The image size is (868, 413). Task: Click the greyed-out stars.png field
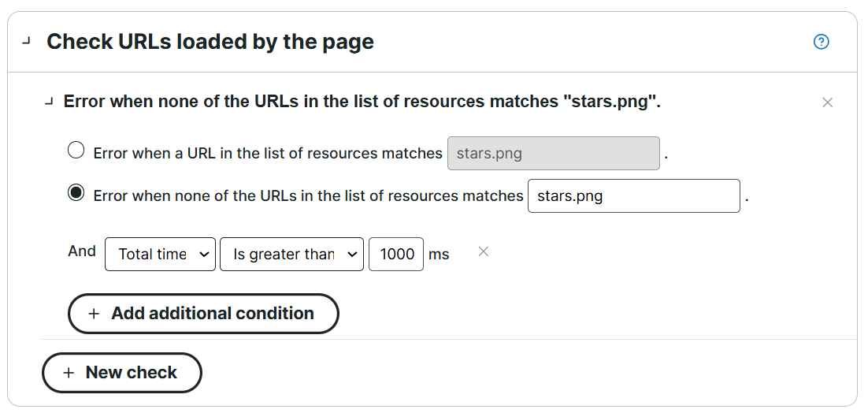coord(553,154)
